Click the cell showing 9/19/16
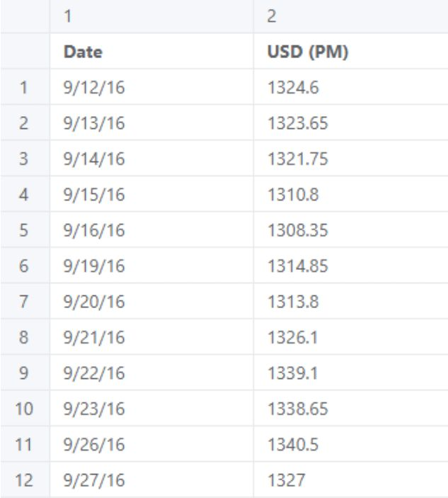The image size is (448, 498). (x=151, y=266)
